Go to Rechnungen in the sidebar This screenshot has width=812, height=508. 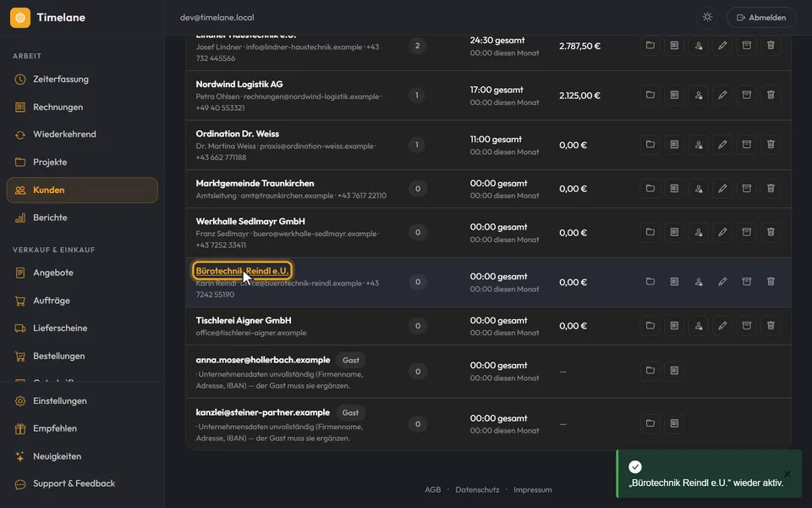pyautogui.click(x=82, y=107)
